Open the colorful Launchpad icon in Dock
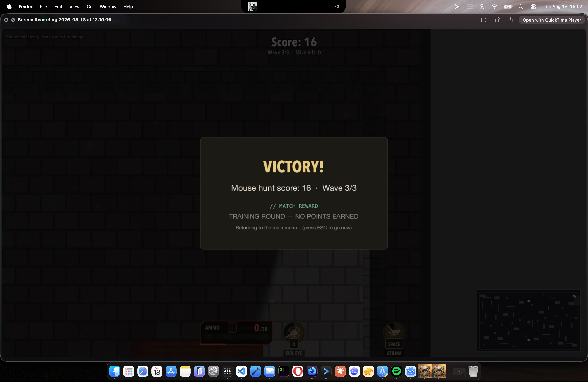 (129, 371)
